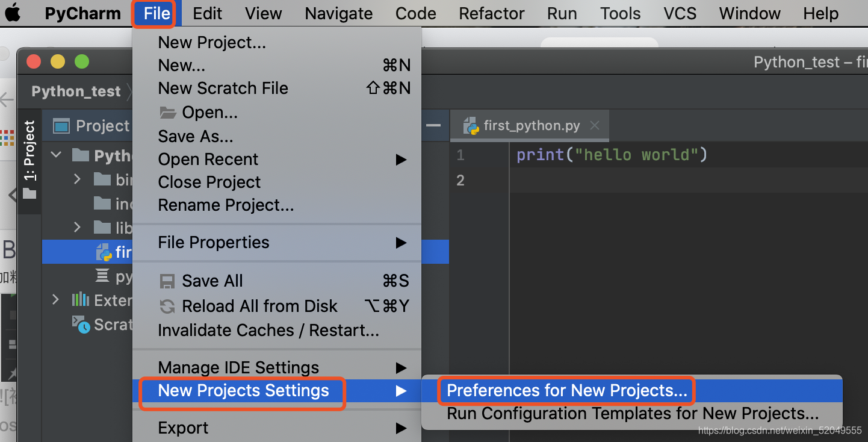The image size is (868, 442).
Task: Open the VCS menu
Action: click(x=680, y=13)
